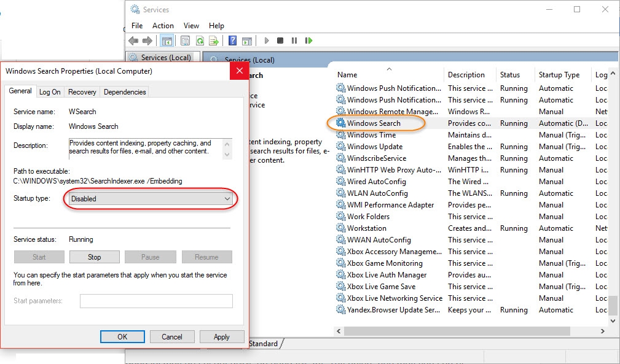
Task: Click the down arrow of the vertical scrollbar
Action: pos(613,320)
